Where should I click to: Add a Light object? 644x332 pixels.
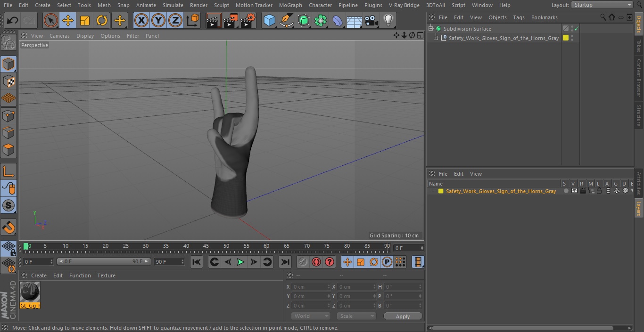[388, 20]
